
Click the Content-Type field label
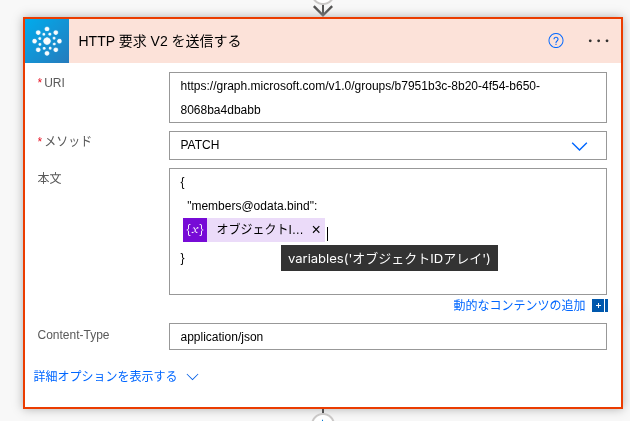coord(73,335)
